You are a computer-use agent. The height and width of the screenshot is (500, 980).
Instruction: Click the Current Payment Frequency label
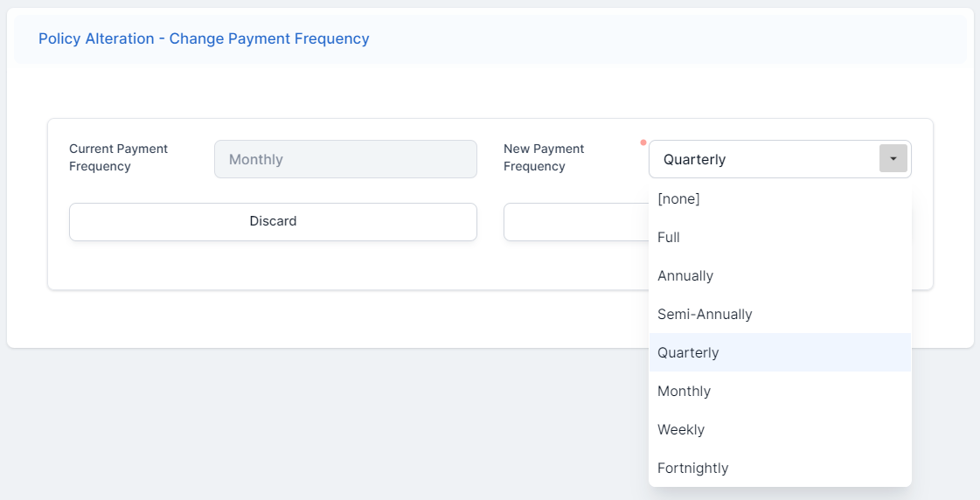pyautogui.click(x=118, y=157)
